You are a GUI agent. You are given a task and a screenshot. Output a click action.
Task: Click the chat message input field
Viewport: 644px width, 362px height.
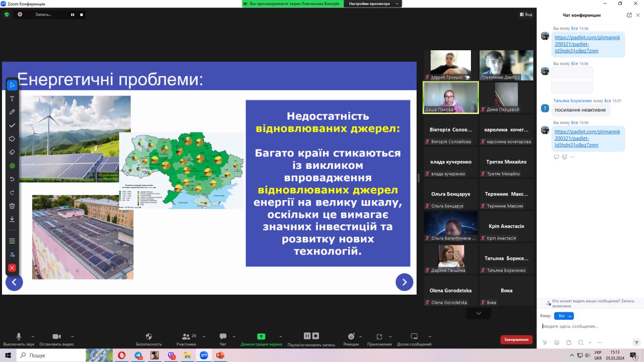pyautogui.click(x=589, y=326)
